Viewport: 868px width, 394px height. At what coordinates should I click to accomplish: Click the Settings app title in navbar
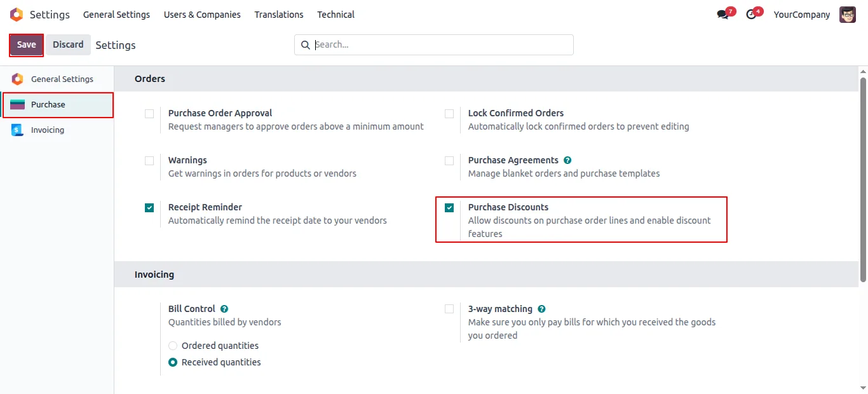pos(50,15)
